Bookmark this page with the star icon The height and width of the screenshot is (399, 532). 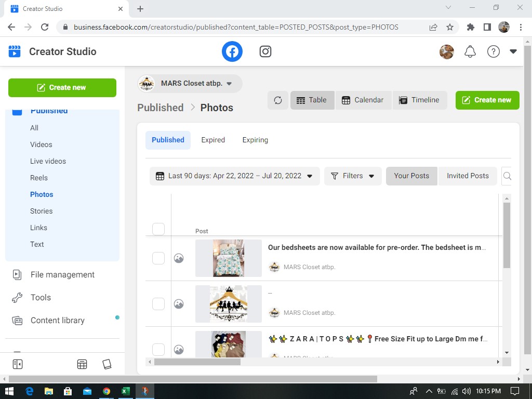(450, 27)
